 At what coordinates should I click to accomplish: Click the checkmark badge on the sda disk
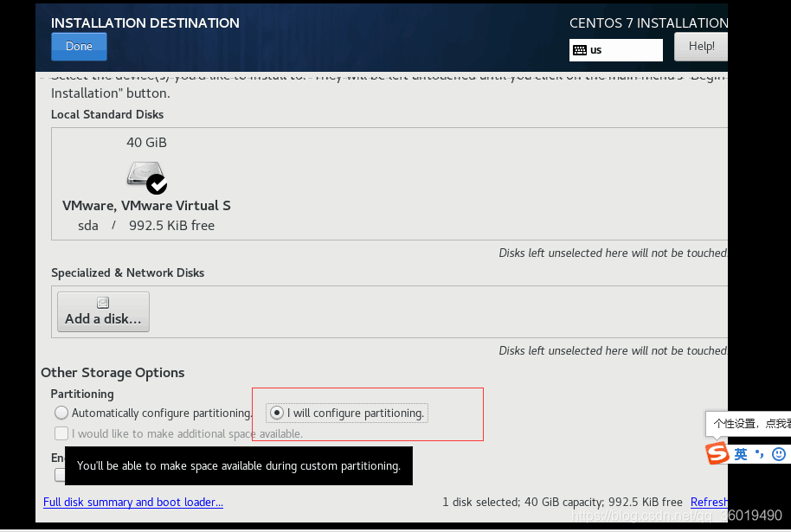[157, 184]
